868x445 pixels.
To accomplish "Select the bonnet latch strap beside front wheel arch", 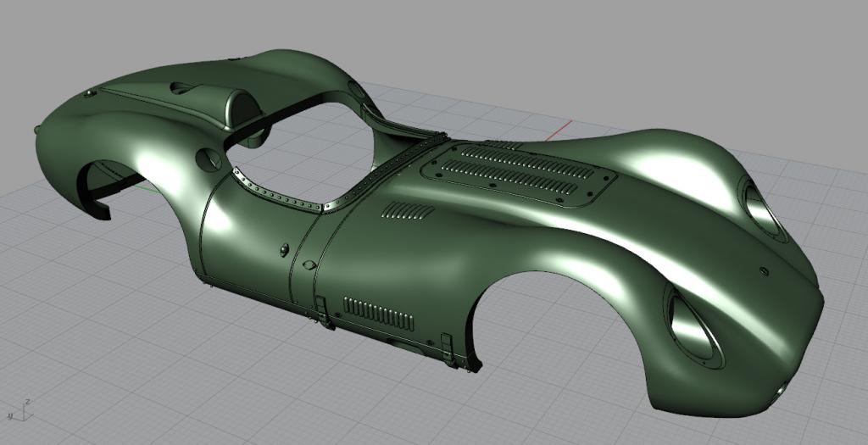I will pyautogui.click(x=449, y=351).
